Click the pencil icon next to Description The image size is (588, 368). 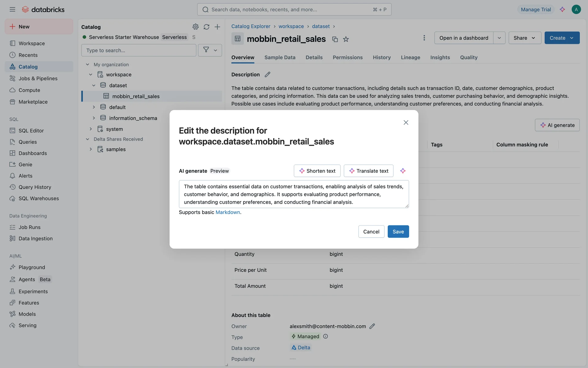click(x=267, y=75)
